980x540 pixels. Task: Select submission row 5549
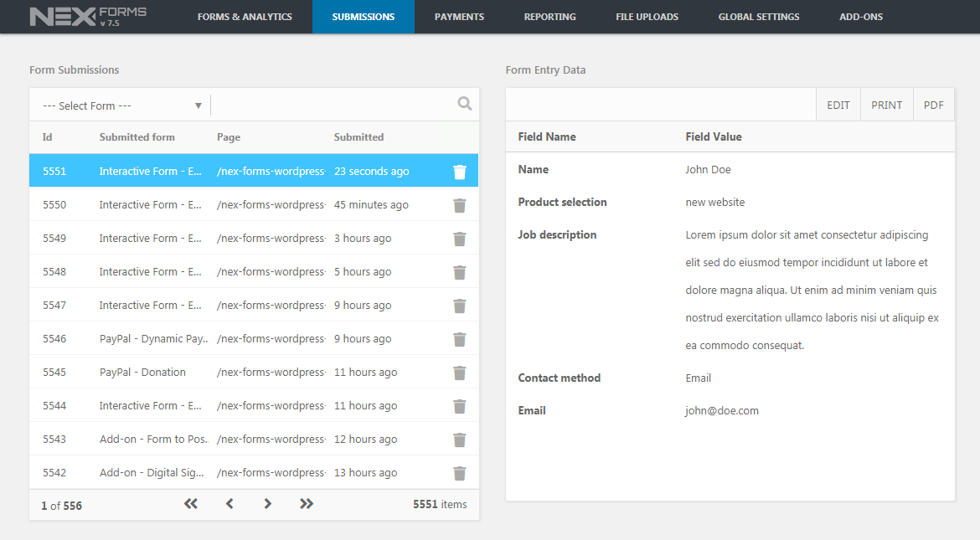pyautogui.click(x=254, y=238)
